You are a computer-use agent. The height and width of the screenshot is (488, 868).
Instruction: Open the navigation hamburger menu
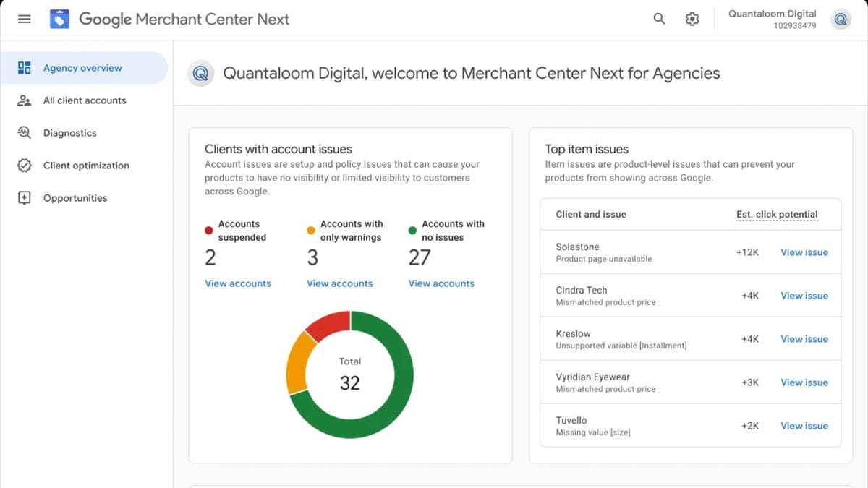24,19
